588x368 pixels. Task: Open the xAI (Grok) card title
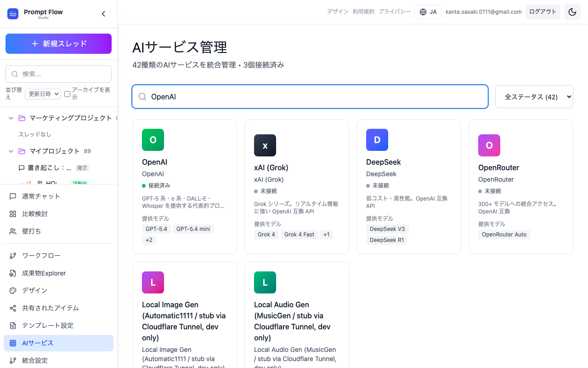[271, 167]
